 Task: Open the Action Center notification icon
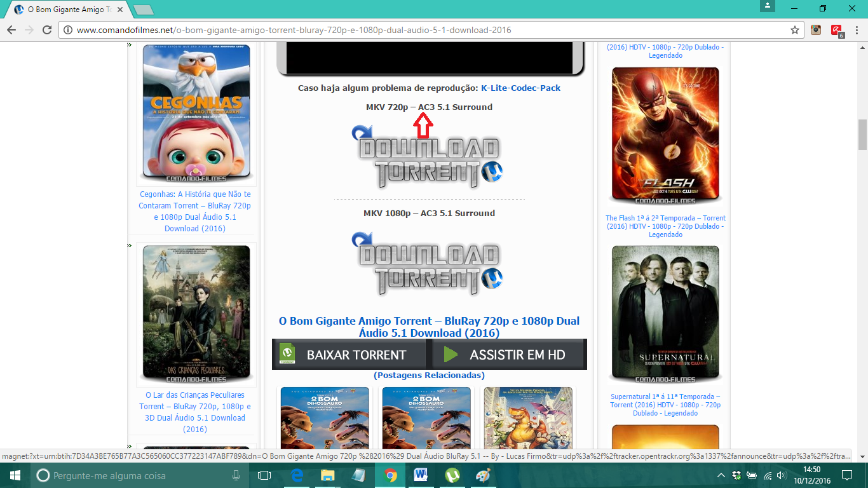tap(847, 475)
